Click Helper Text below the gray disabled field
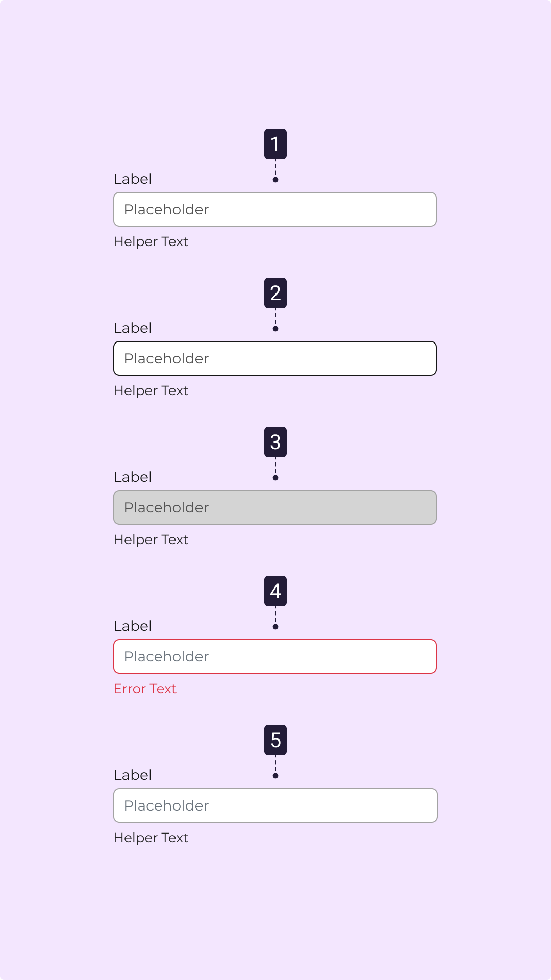 151,540
